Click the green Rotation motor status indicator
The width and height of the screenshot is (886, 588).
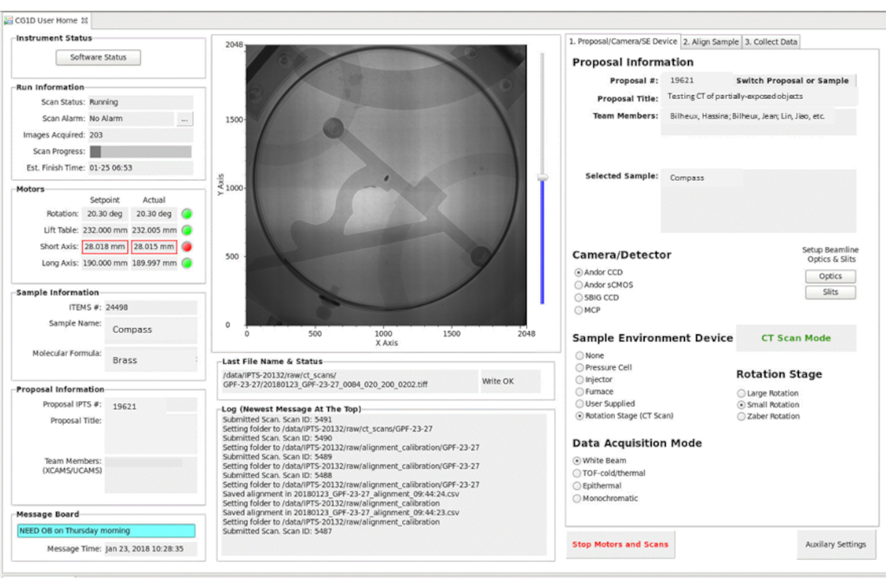187,214
